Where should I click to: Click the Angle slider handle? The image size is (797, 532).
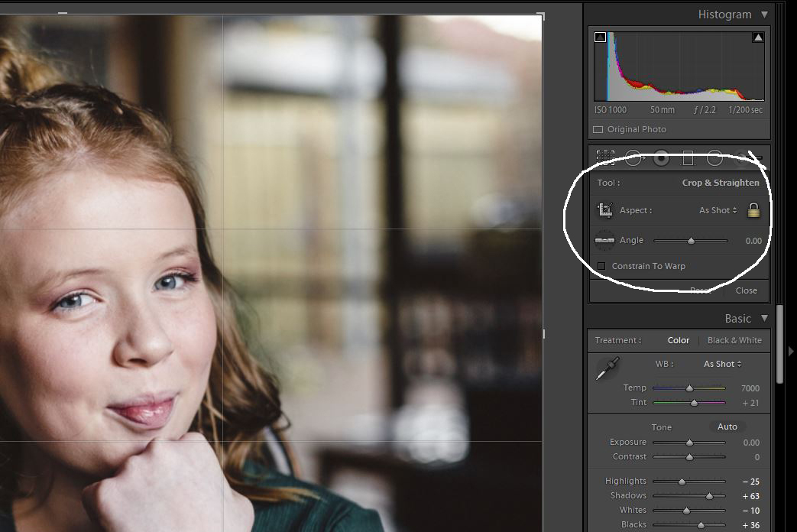[x=691, y=241]
